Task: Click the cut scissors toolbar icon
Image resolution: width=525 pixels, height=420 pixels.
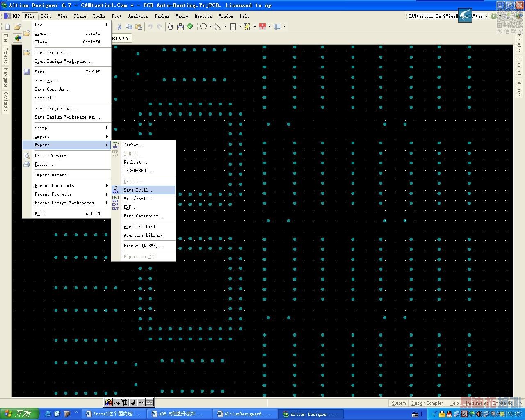Action: tap(119, 27)
